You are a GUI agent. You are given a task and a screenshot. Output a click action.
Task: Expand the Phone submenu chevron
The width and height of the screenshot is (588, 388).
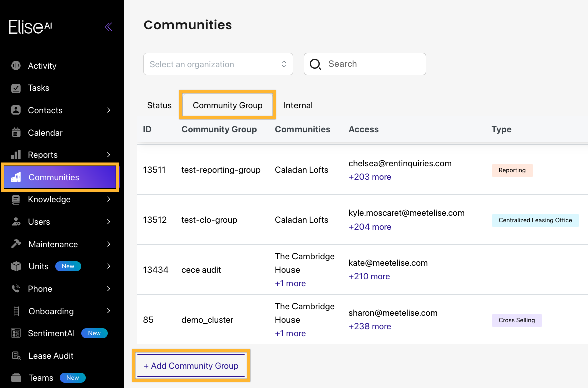click(x=108, y=289)
